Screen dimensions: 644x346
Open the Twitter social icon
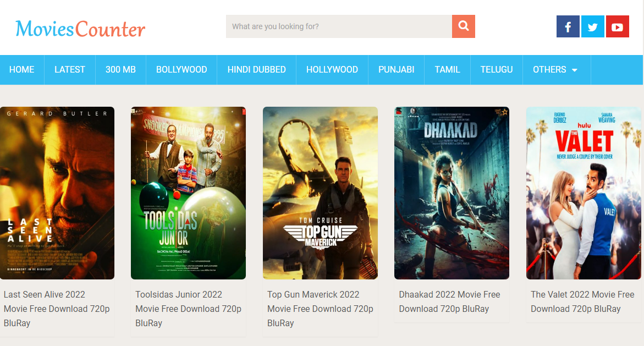[593, 27]
